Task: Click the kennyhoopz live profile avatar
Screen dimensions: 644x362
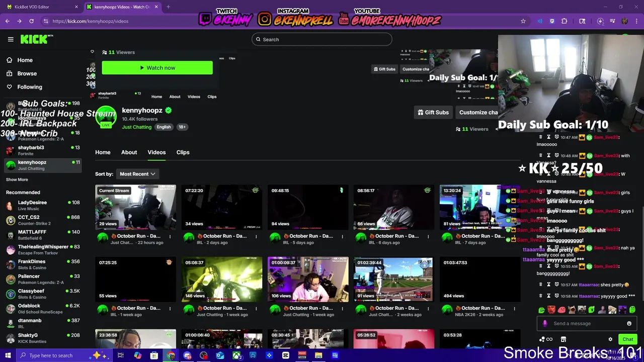Action: coord(106,117)
